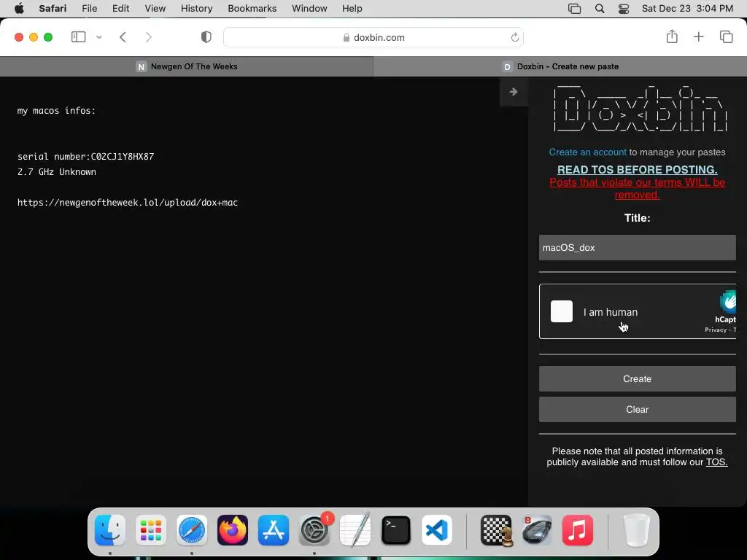Go forward with the forward arrow
Image resolution: width=747 pixels, height=560 pixels.
(x=149, y=37)
